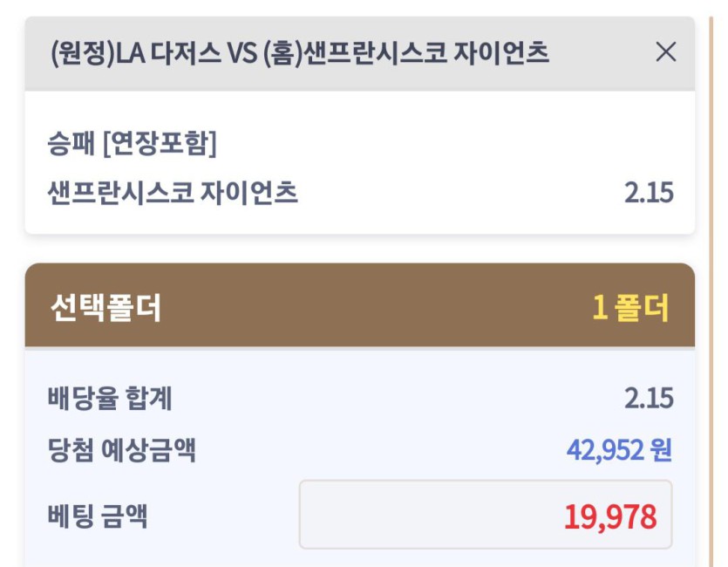Click the gray match title bar
728x567 pixels.
click(x=360, y=53)
